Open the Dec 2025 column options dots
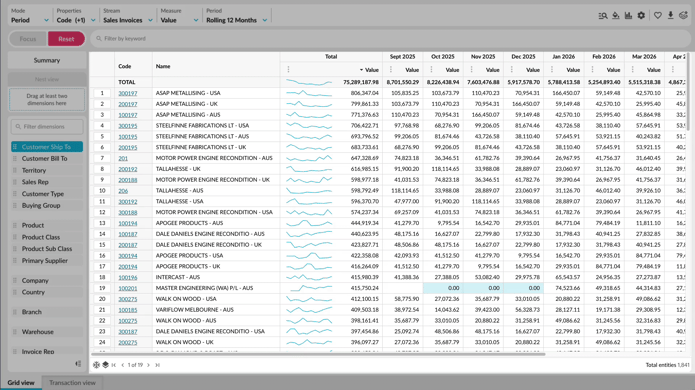 (512, 70)
